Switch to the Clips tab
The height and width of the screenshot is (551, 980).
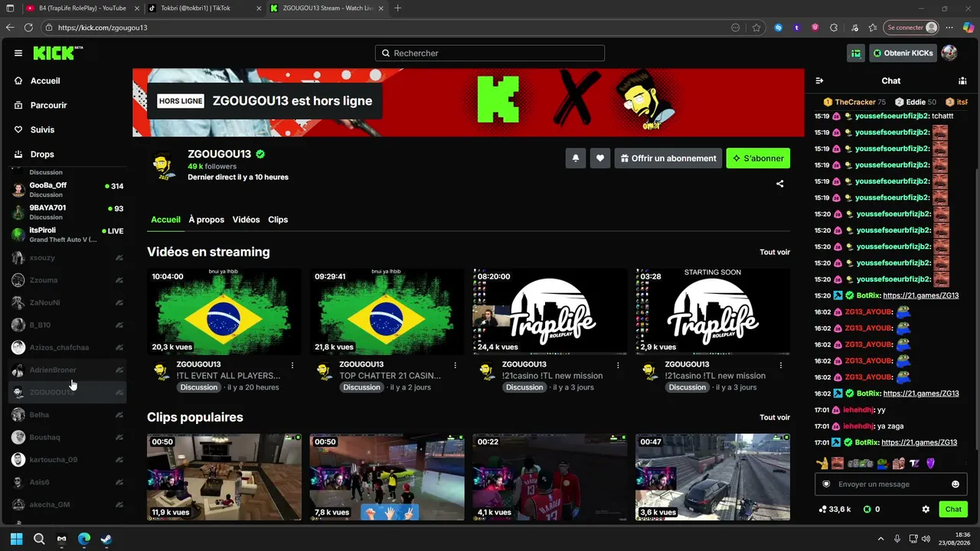[278, 220]
